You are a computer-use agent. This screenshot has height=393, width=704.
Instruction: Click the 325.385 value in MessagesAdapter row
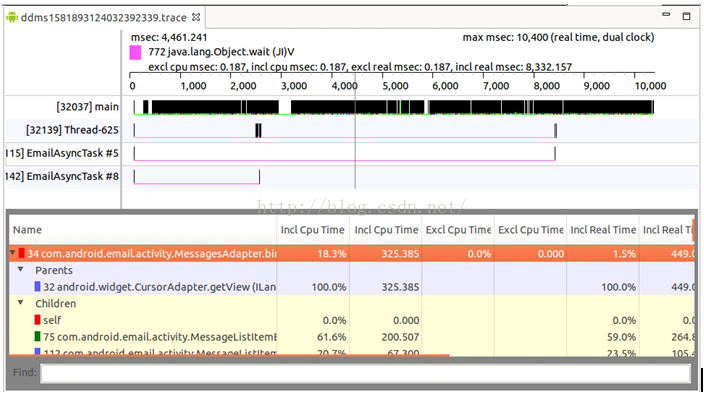[x=400, y=254]
